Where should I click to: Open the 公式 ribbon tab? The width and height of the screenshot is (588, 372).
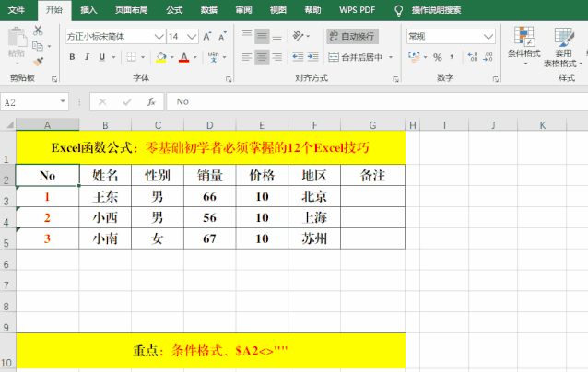174,10
